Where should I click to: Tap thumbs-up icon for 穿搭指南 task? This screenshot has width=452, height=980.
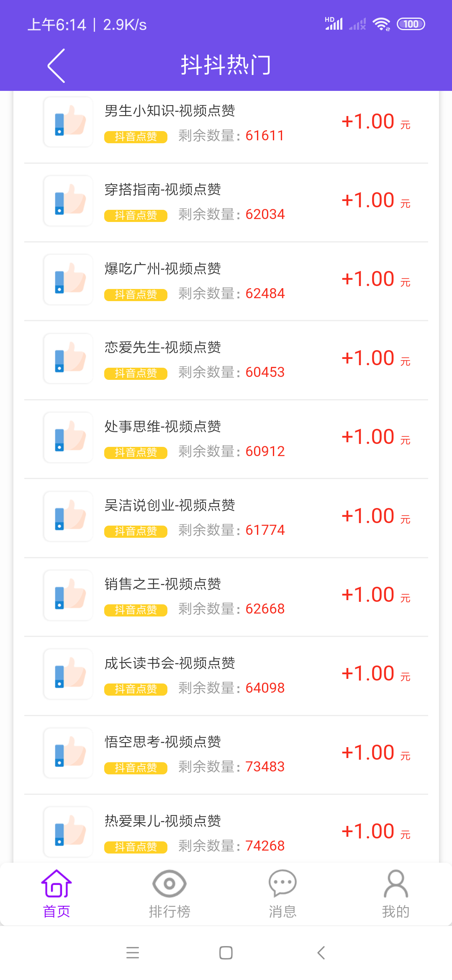(x=68, y=201)
